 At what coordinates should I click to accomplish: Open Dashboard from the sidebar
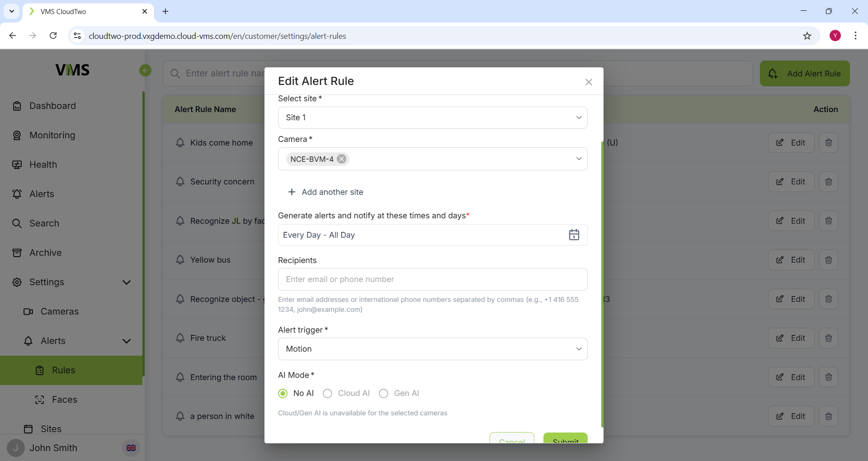point(52,106)
